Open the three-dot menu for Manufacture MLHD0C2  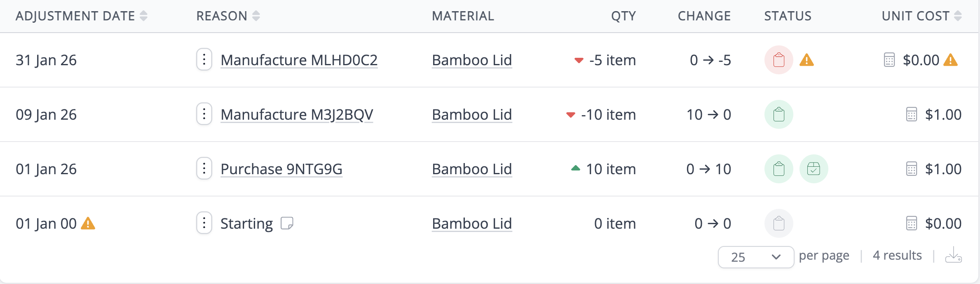point(204,59)
